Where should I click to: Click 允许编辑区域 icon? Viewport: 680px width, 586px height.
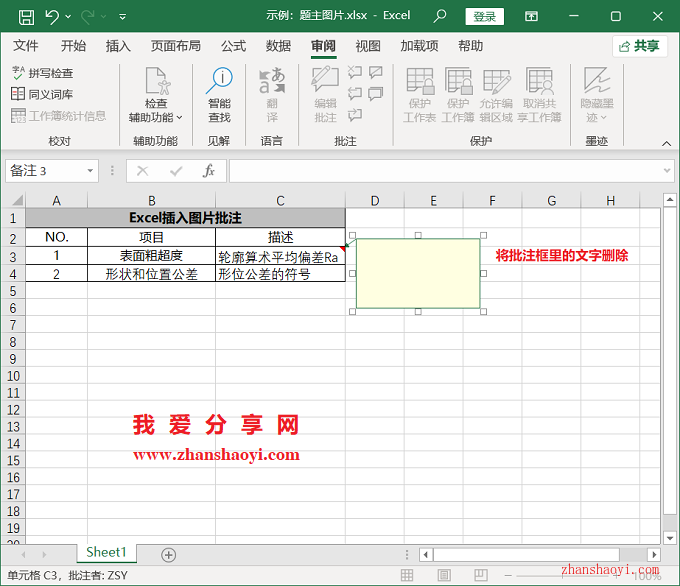(x=496, y=95)
